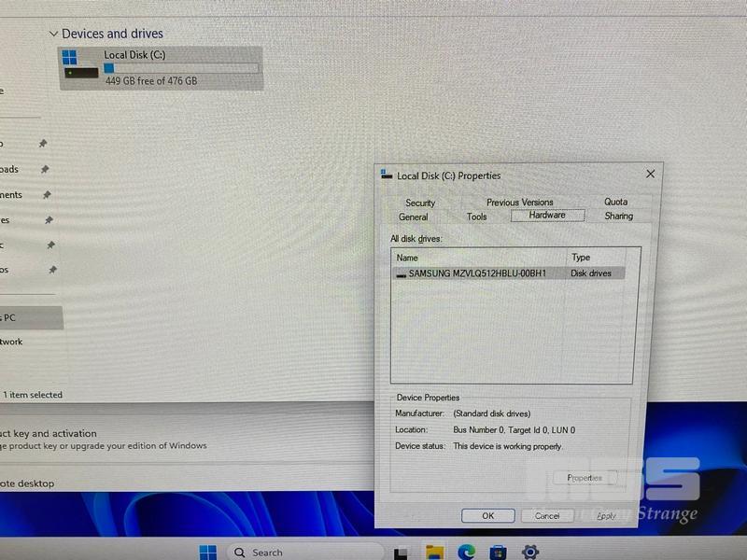Viewport: 747px width, 560px height.
Task: Click the taskbar Search box
Action: coord(305,553)
